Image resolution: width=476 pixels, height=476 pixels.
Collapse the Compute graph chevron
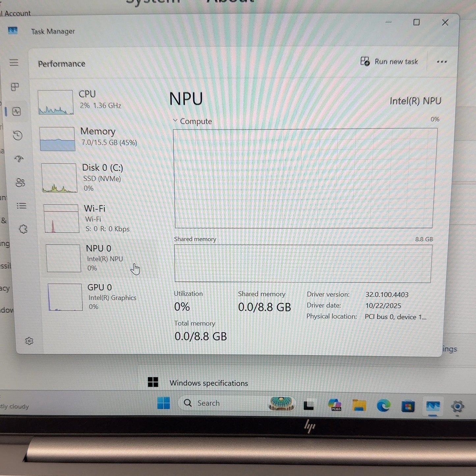175,121
